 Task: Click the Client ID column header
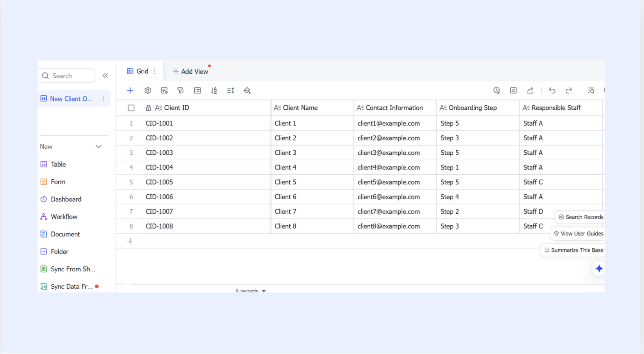[x=193, y=108]
